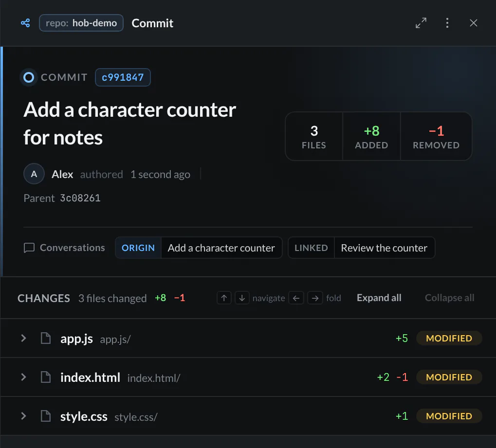Click the commit circle icon
496x448 pixels.
(x=28, y=77)
